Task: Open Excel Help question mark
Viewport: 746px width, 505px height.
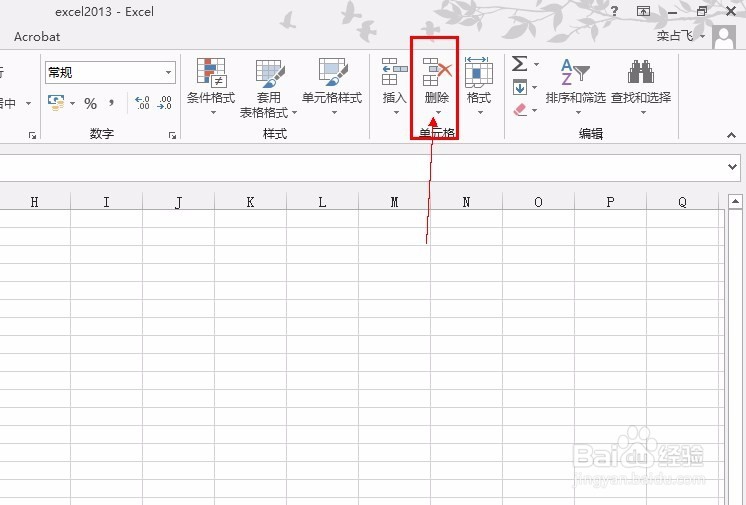Action: tap(615, 11)
